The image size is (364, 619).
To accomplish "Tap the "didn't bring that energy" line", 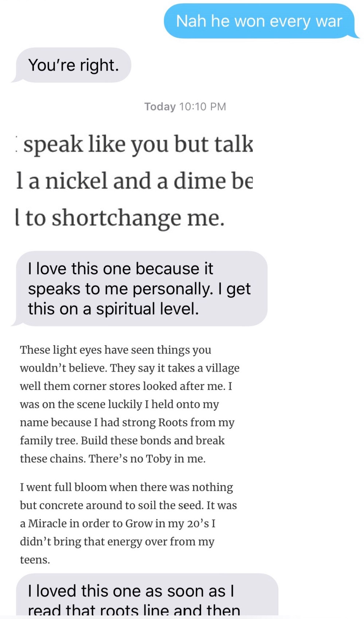I will 117,542.
